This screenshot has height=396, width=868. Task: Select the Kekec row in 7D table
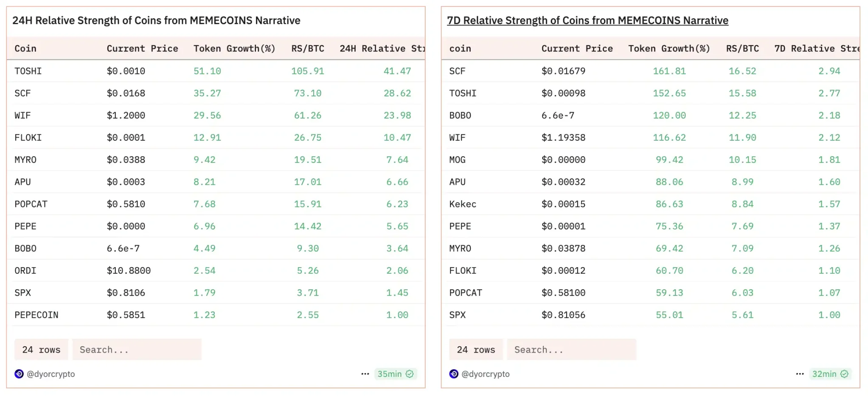tap(463, 204)
